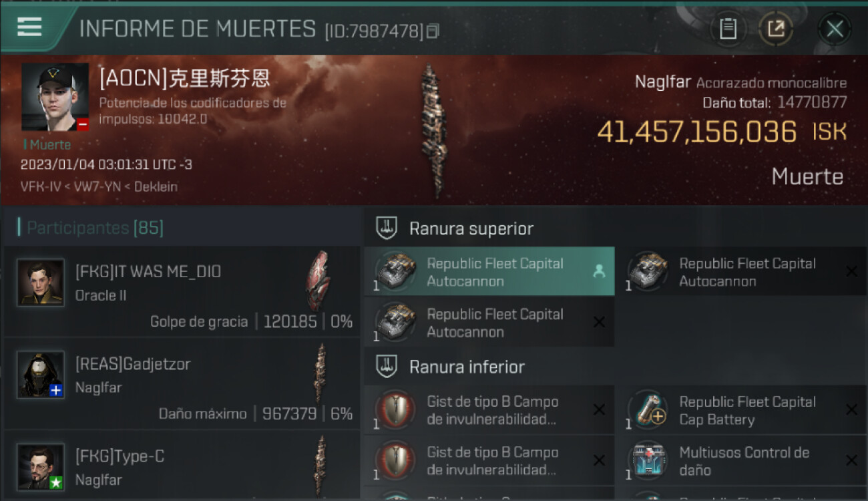Click the share/export report icon
Viewport: 868px width, 501px height.
click(775, 29)
